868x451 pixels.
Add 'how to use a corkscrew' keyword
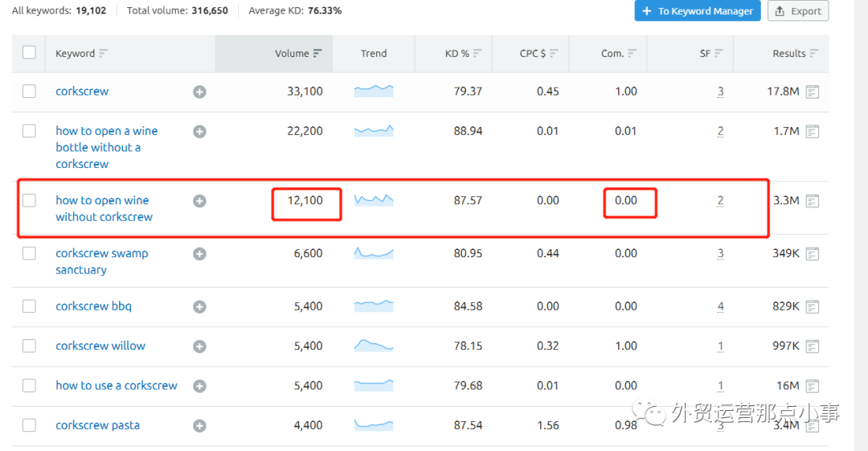pos(199,386)
